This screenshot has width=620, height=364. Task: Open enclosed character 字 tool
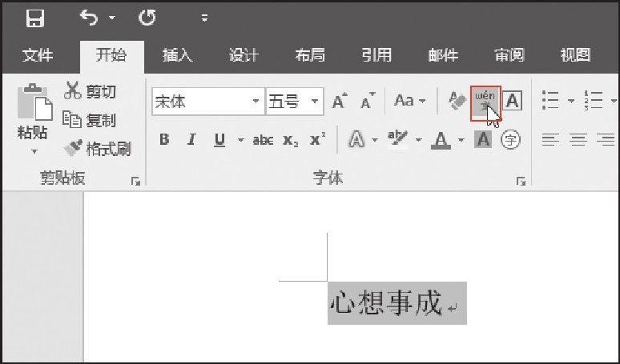pos(510,139)
